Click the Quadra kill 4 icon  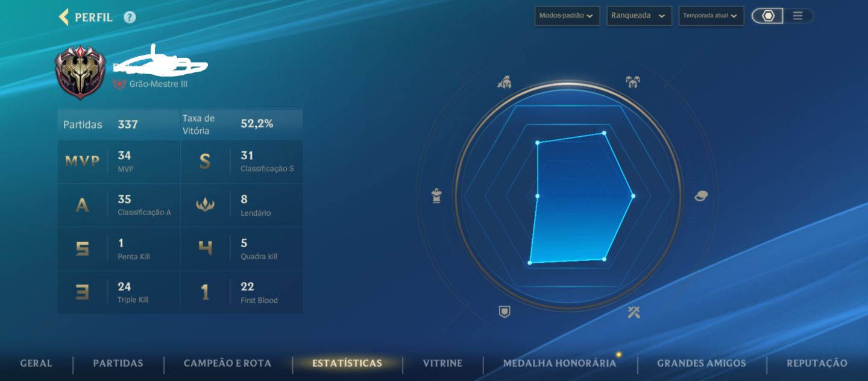[x=205, y=248]
